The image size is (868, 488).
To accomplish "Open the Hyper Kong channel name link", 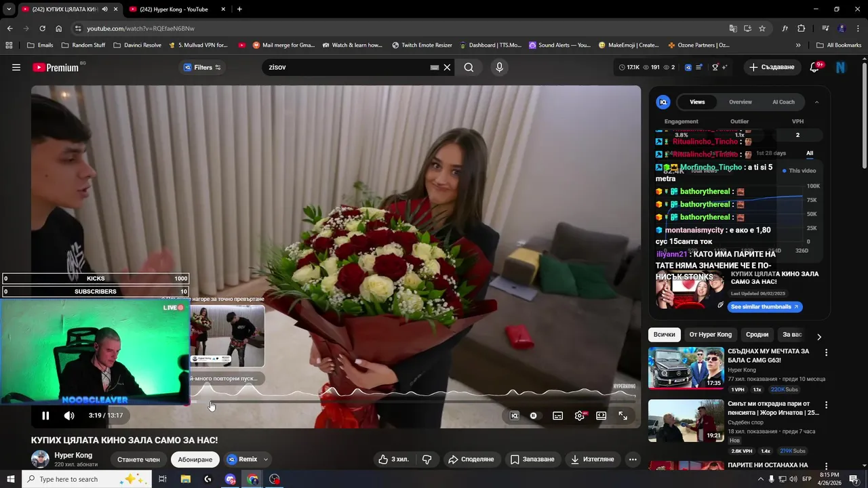I will click(x=73, y=455).
